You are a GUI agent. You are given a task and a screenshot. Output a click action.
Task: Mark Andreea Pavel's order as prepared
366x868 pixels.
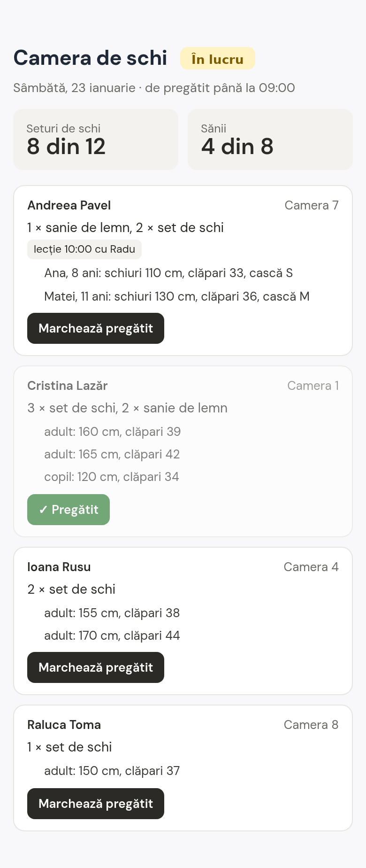pos(96,328)
